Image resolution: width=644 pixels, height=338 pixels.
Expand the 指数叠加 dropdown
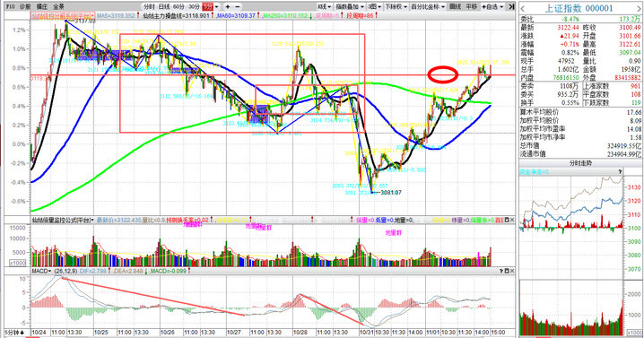(x=350, y=6)
